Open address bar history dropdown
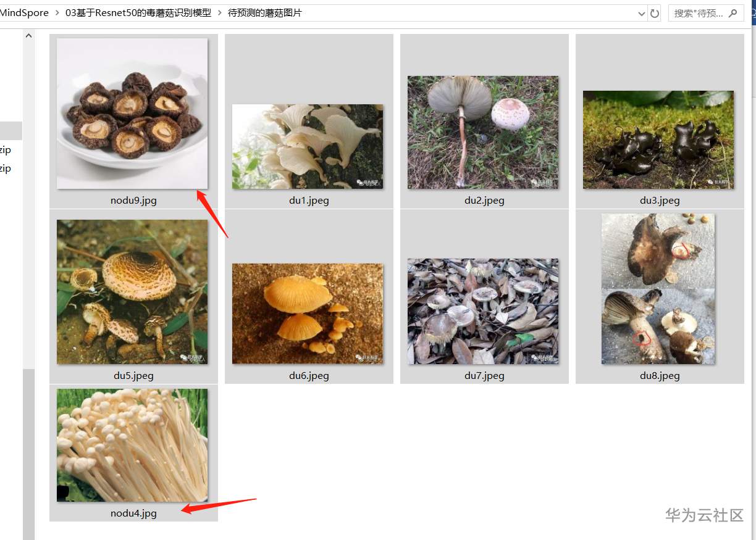 [642, 13]
